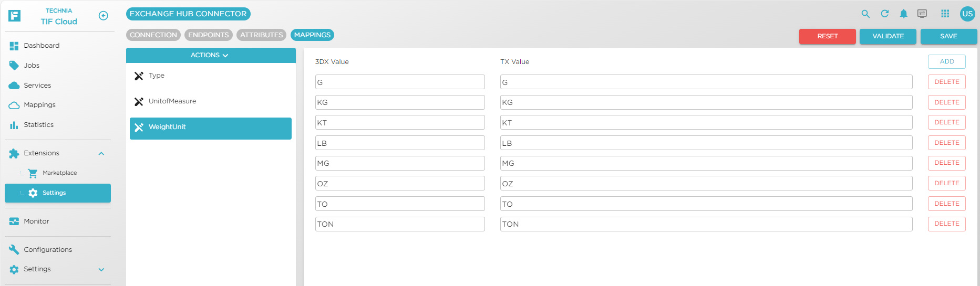Delete the TON mapping row
This screenshot has width=980, height=286.
946,224
